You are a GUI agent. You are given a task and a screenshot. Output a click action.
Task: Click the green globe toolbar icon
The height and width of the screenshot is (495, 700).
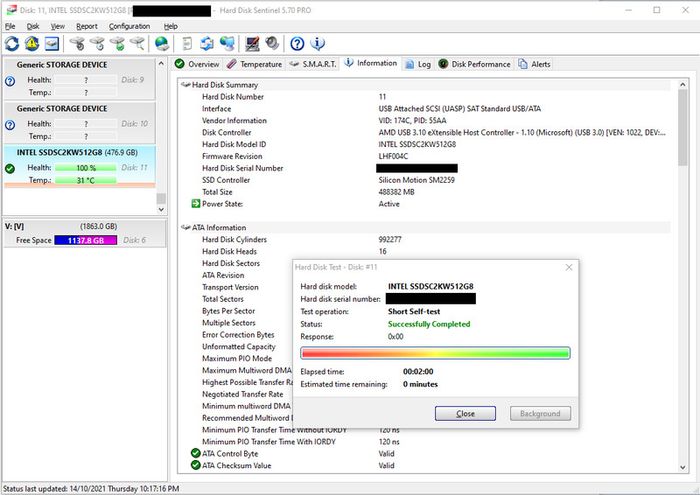click(x=162, y=43)
